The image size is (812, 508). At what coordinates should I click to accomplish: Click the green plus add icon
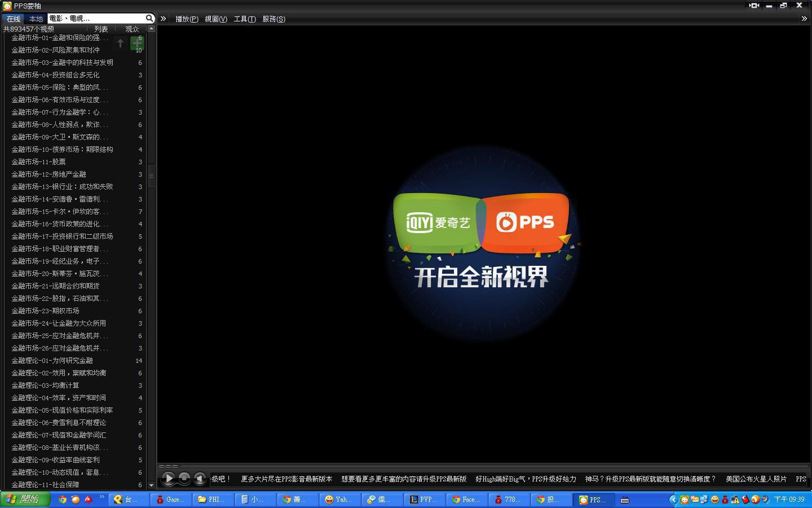[137, 43]
